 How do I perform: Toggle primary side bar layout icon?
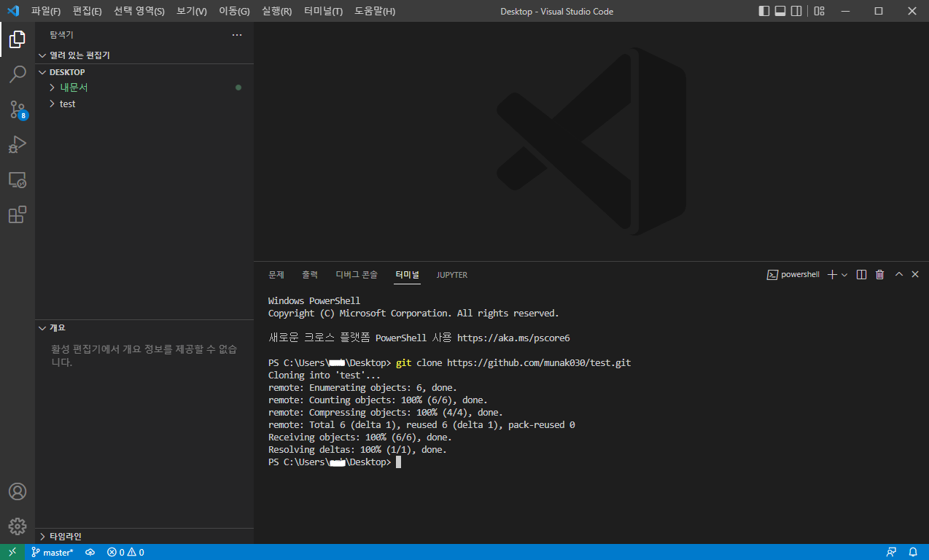[x=764, y=11]
